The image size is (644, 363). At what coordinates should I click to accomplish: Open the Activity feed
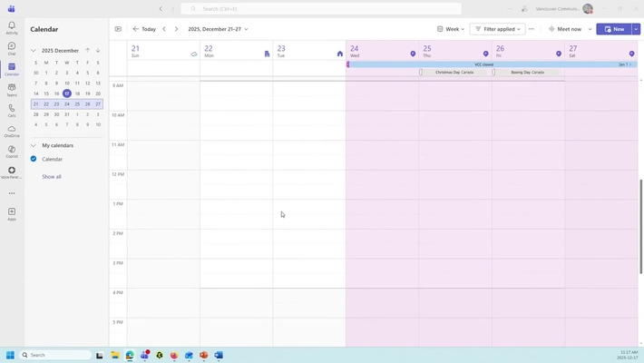[x=12, y=28]
